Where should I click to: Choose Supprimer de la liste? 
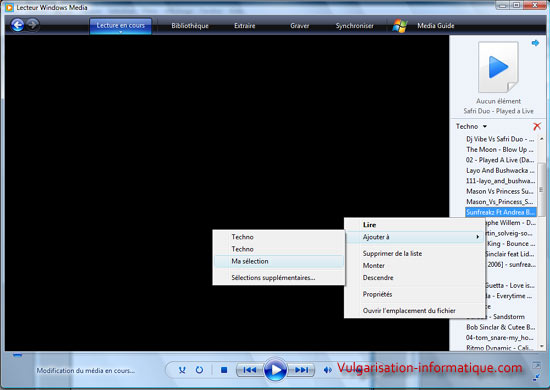point(415,254)
